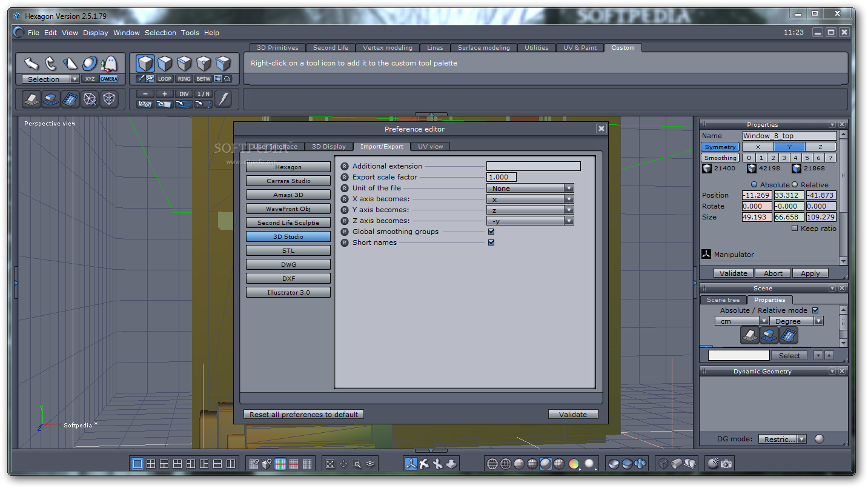Select the Absolute radio button

(x=754, y=184)
